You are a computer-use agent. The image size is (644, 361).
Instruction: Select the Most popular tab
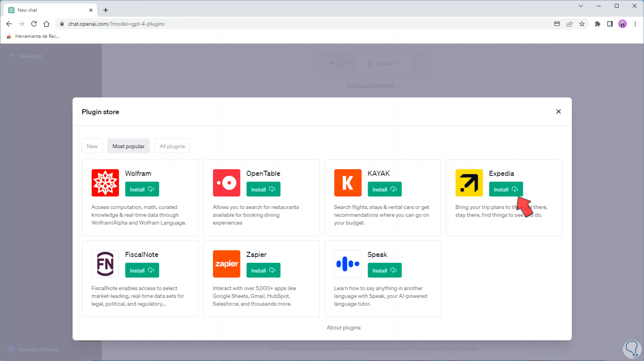click(128, 146)
